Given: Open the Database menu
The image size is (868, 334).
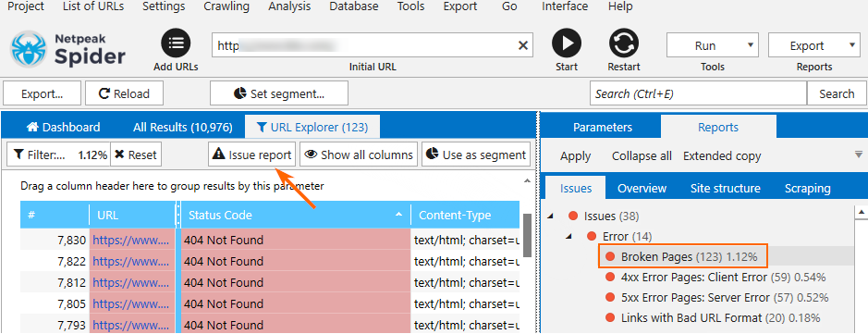Looking at the screenshot, I should point(354,6).
